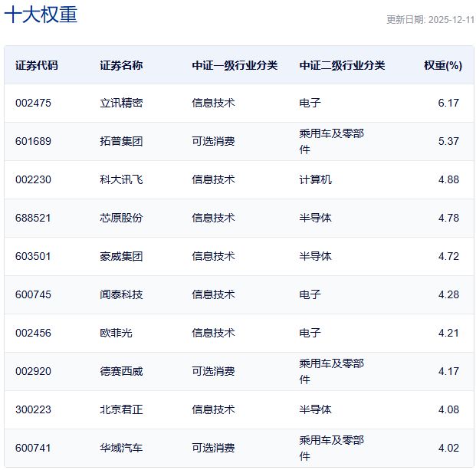The image size is (476, 470).
Task: Select stock code 002475
Action: [x=33, y=103]
